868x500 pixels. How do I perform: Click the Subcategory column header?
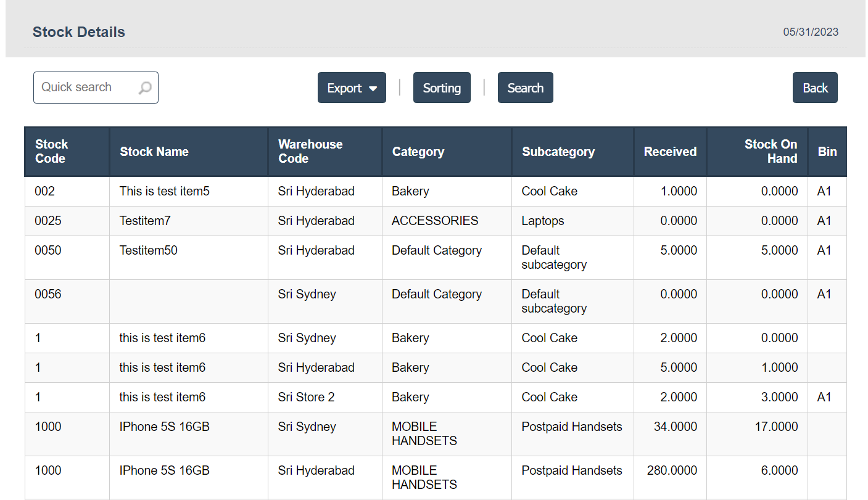(x=558, y=152)
